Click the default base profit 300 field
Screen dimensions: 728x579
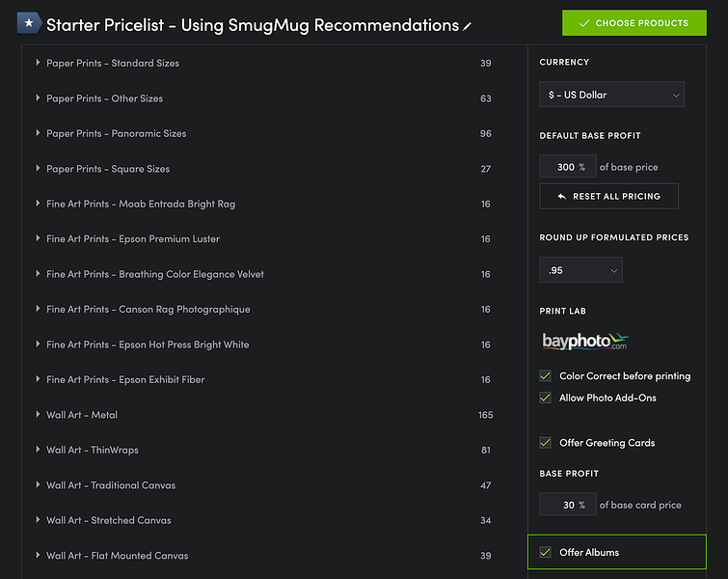565,167
